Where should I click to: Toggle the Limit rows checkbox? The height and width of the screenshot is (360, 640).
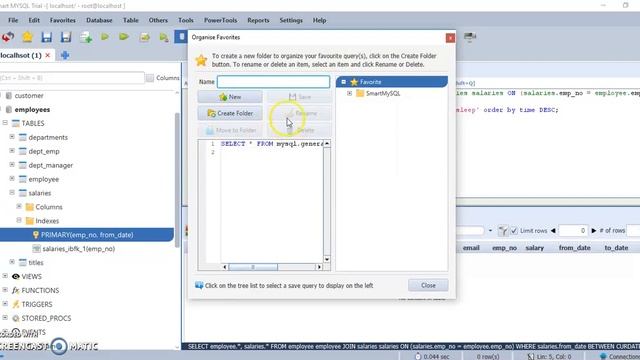(514, 231)
